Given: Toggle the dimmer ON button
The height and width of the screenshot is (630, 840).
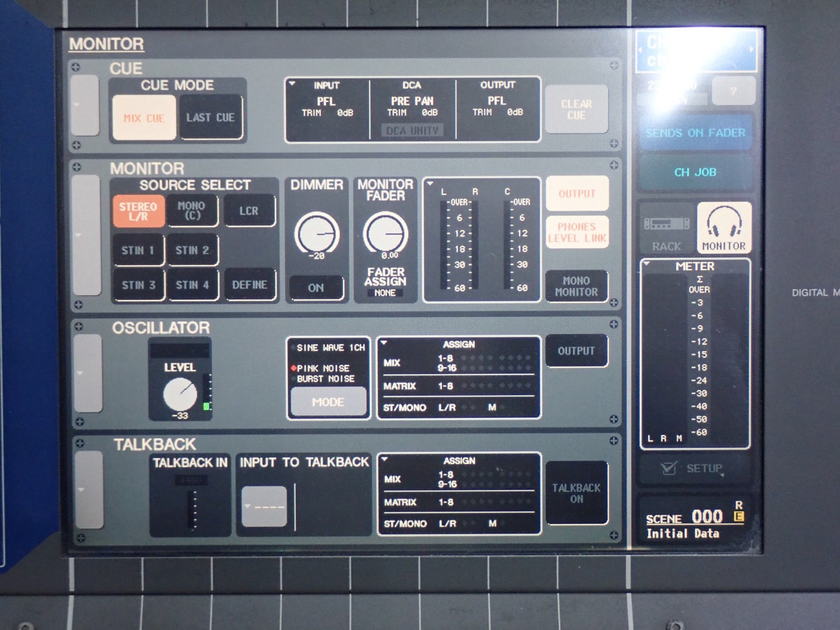Looking at the screenshot, I should pos(316,288).
